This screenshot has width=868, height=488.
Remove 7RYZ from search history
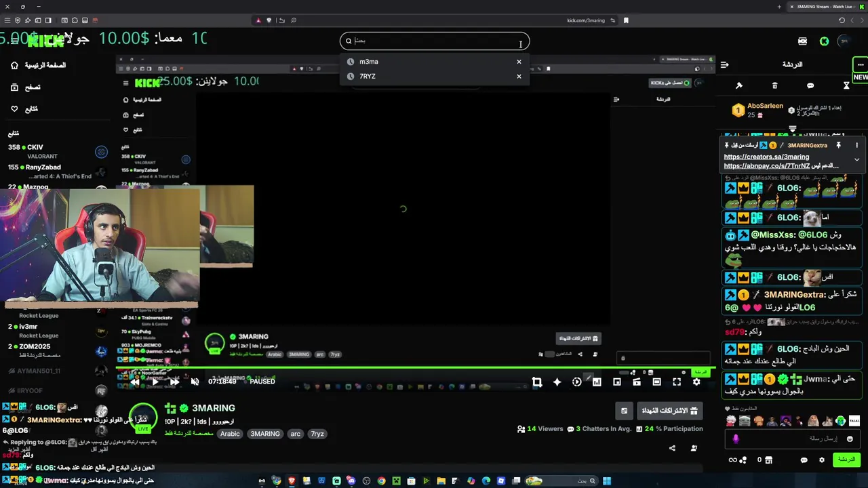click(x=519, y=77)
